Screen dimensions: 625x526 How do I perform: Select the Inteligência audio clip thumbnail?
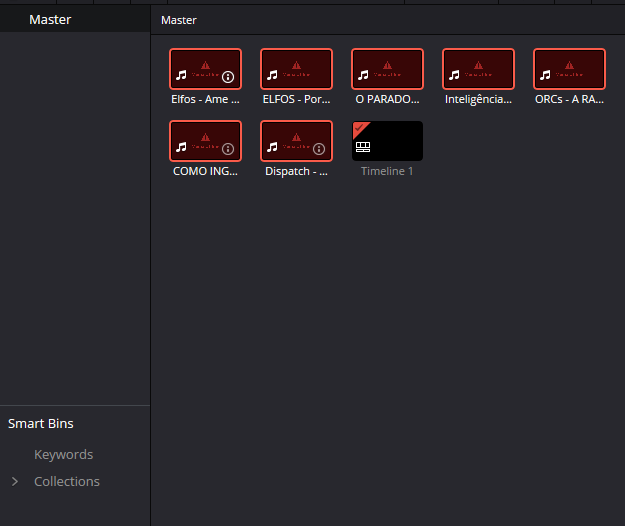coord(478,69)
